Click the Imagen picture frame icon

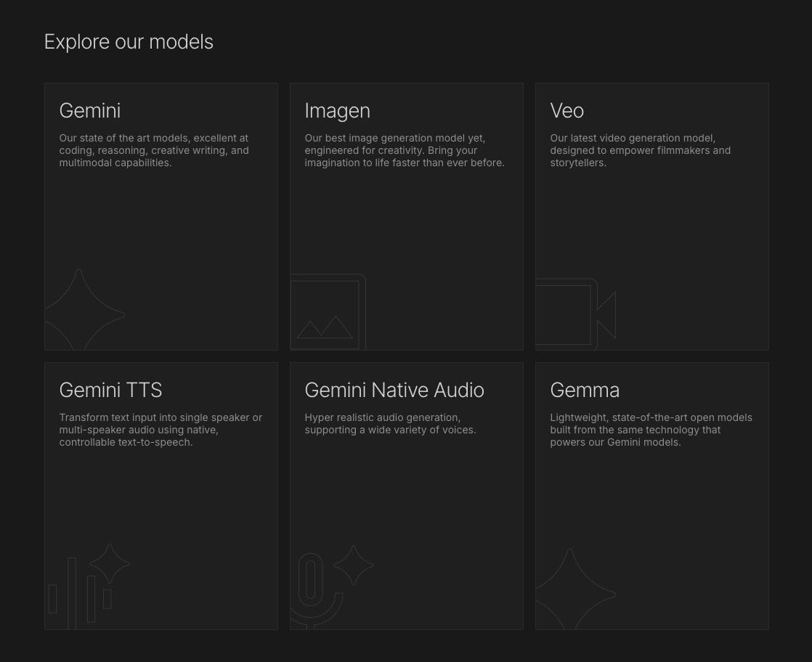pos(328,312)
